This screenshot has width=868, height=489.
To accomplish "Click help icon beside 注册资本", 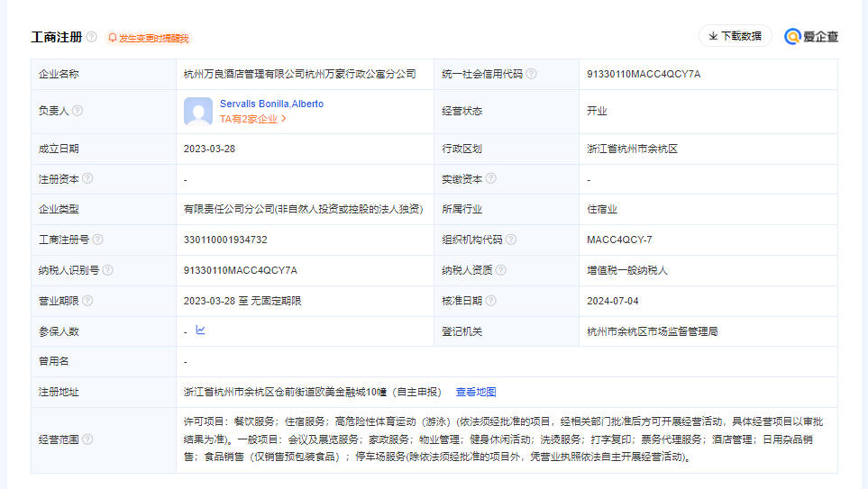I will pos(87,178).
